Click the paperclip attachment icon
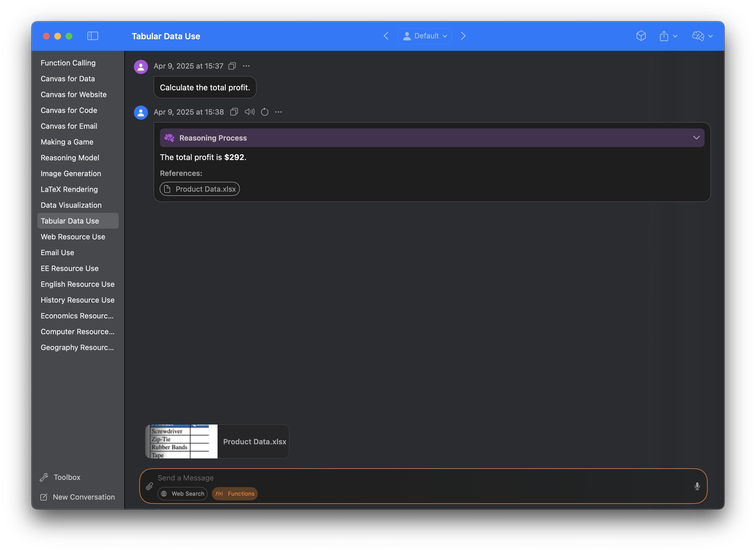Viewport: 756px width, 551px height. [149, 486]
